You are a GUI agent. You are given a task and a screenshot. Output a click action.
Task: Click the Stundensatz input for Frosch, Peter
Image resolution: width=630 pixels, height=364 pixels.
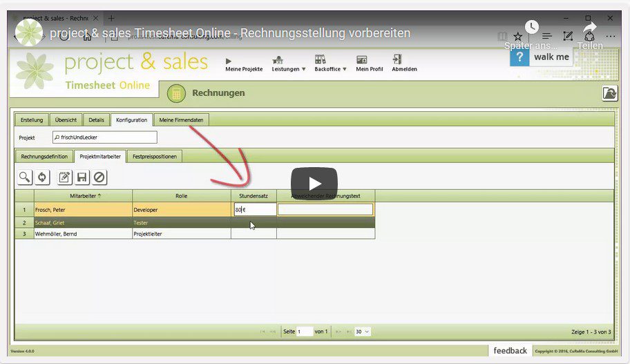(x=255, y=209)
